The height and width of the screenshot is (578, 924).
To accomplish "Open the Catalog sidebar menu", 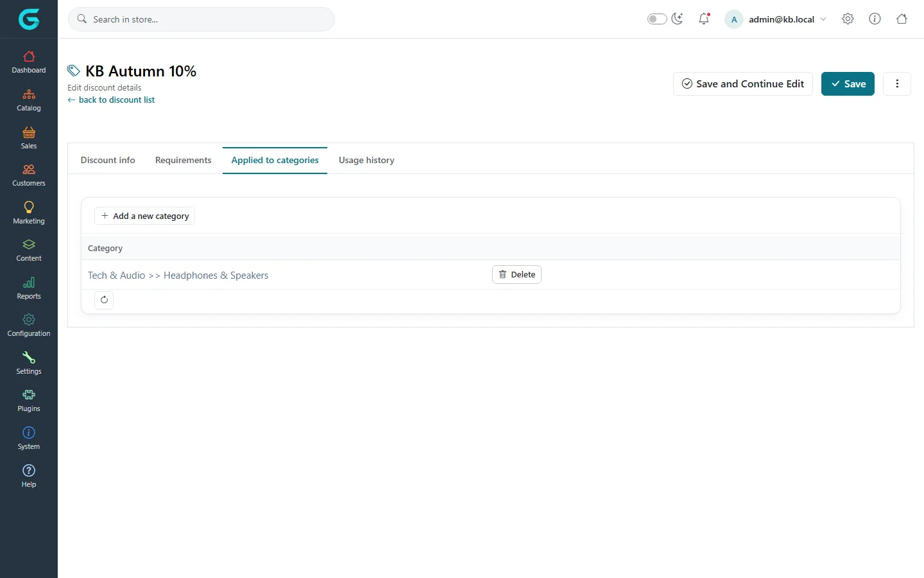I will coord(29,100).
